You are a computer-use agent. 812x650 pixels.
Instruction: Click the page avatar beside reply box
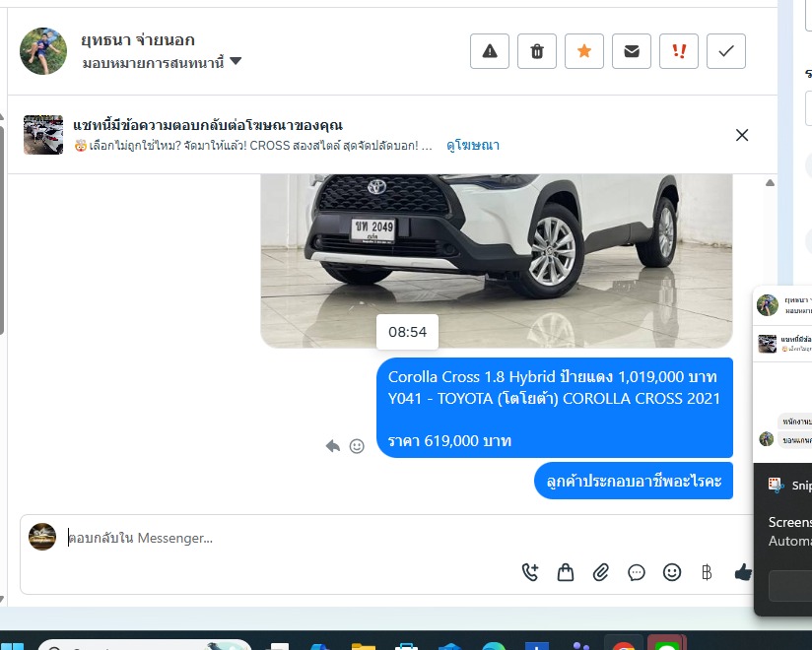point(42,537)
